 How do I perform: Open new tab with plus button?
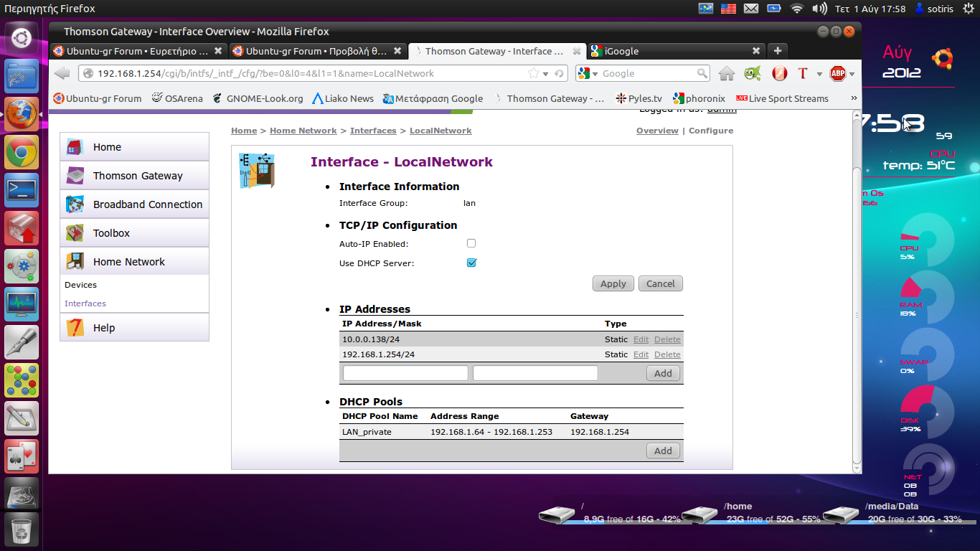(777, 51)
